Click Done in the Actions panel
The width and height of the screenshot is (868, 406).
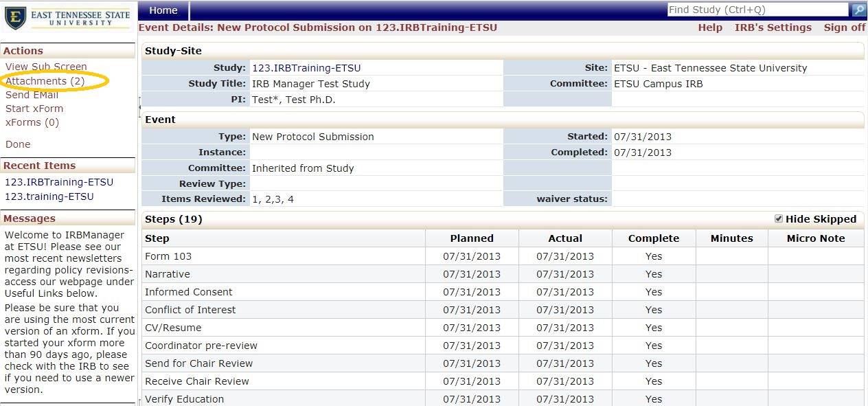pyautogui.click(x=18, y=144)
